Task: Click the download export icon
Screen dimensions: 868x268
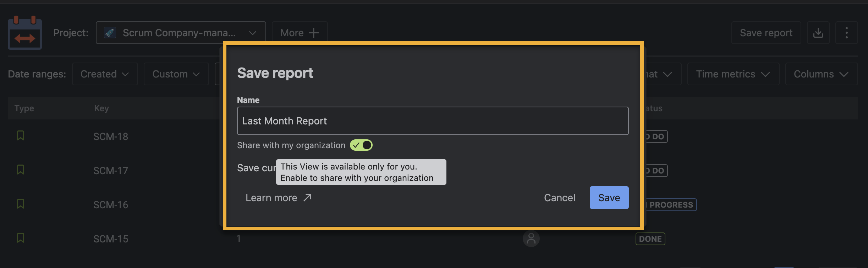Action: coord(818,33)
